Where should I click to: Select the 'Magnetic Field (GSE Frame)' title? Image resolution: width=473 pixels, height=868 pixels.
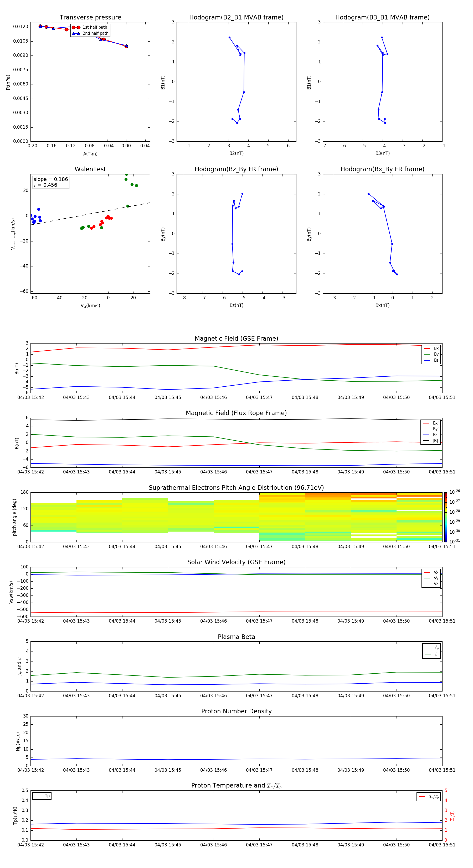click(x=236, y=339)
